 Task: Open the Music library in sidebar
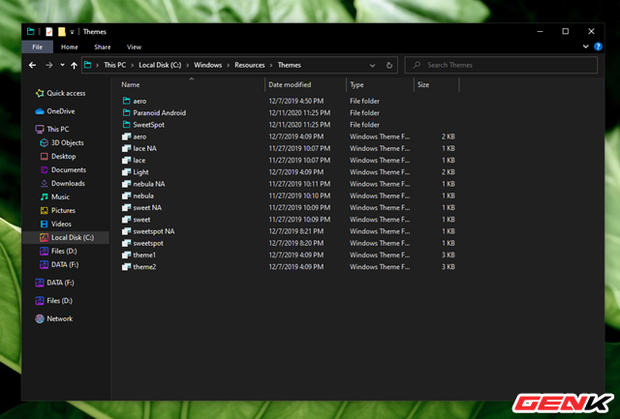pyautogui.click(x=62, y=197)
